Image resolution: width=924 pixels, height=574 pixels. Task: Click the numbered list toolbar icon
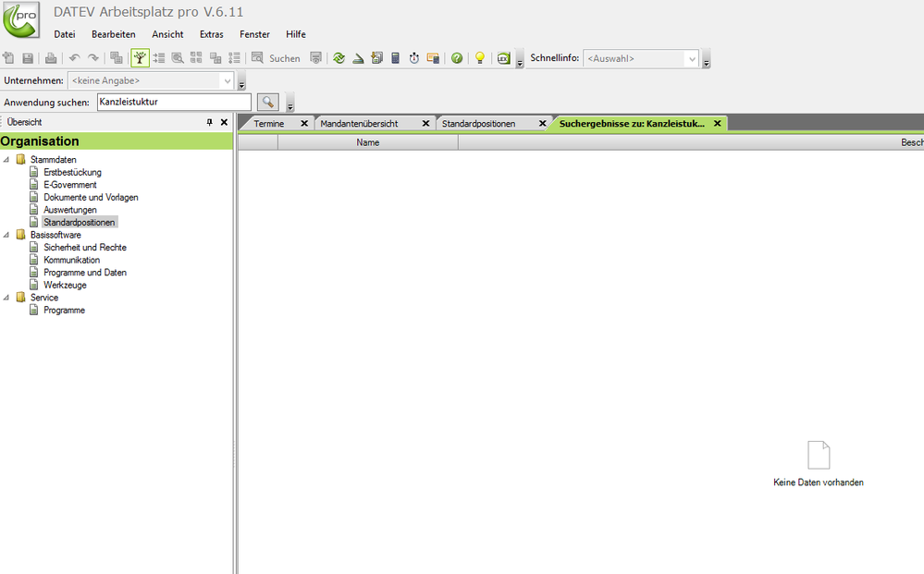coord(235,57)
